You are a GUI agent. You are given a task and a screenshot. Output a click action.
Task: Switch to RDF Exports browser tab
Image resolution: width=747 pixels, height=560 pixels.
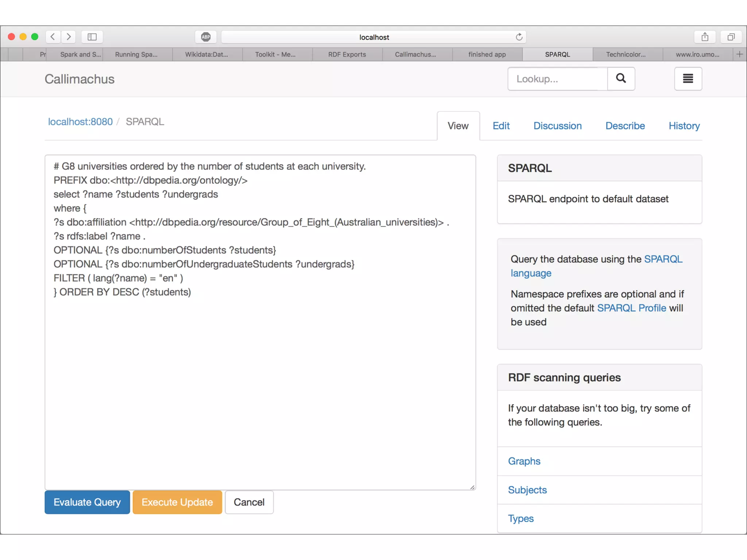pyautogui.click(x=347, y=54)
